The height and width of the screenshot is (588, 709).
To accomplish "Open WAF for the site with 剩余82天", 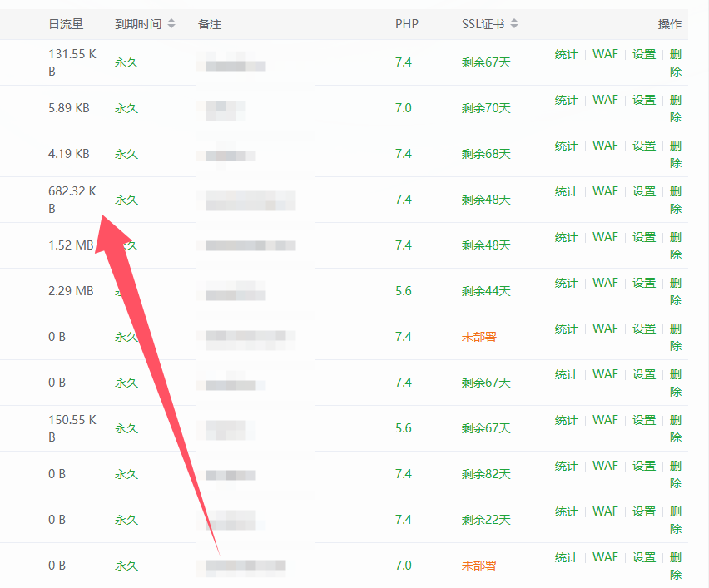I will click(x=605, y=466).
